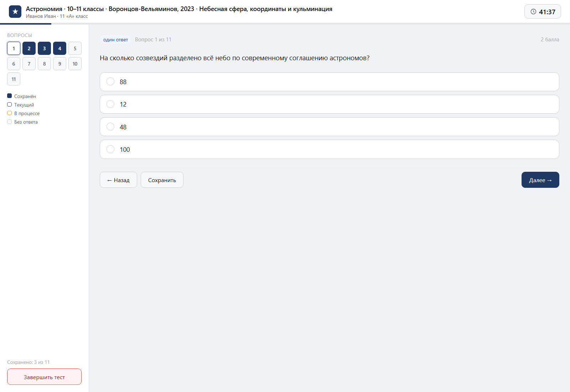This screenshot has height=392, width=570.
Task: Click the question text about созвездий
Action: pos(234,58)
